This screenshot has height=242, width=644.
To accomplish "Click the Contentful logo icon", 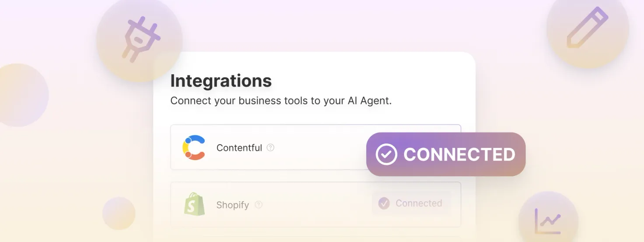I will [194, 147].
